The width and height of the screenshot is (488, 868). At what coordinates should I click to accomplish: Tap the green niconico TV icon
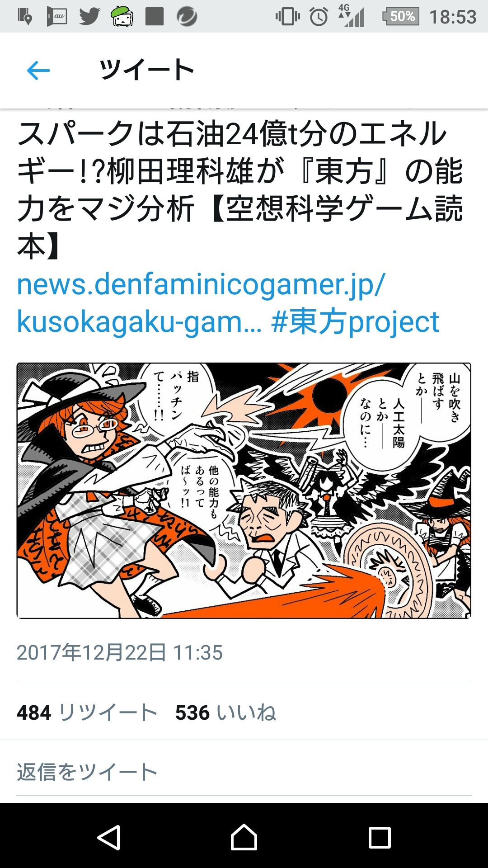pyautogui.click(x=122, y=17)
